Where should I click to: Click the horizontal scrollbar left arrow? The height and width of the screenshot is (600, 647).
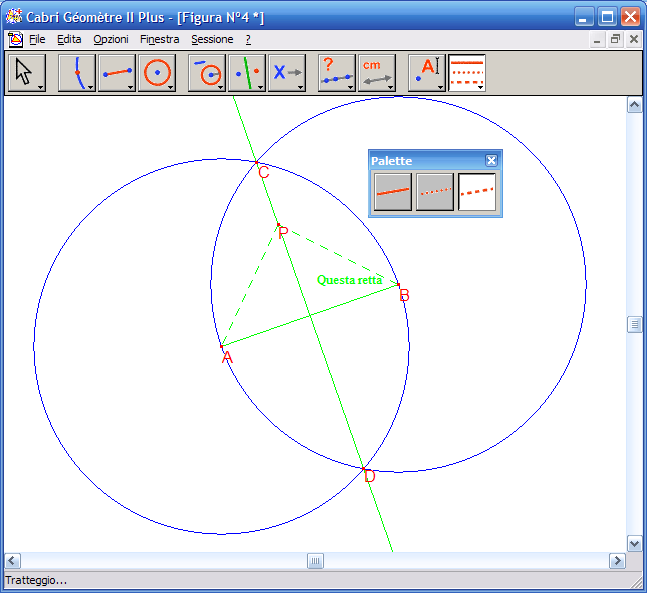12,561
